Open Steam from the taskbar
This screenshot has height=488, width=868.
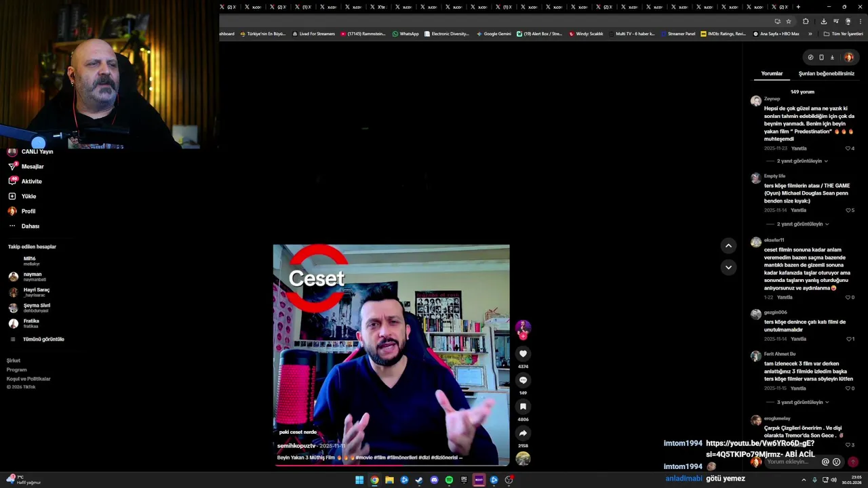click(x=419, y=480)
